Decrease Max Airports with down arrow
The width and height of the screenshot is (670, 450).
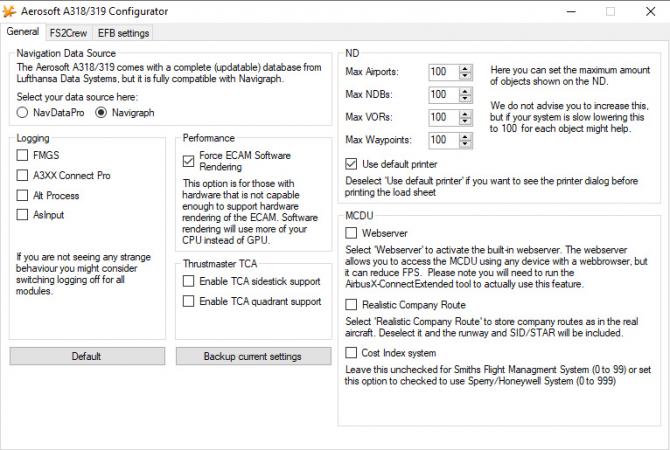[x=465, y=76]
